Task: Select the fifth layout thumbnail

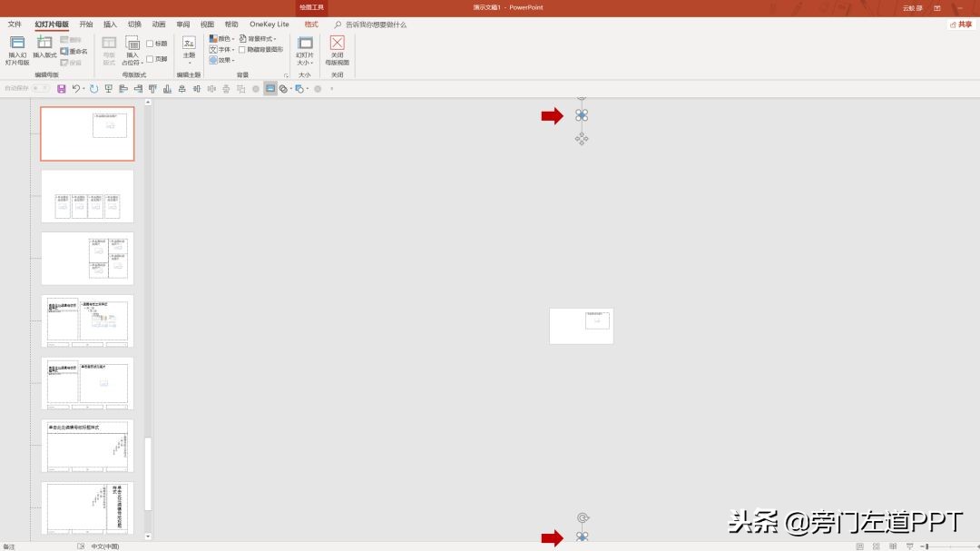Action: tap(87, 383)
